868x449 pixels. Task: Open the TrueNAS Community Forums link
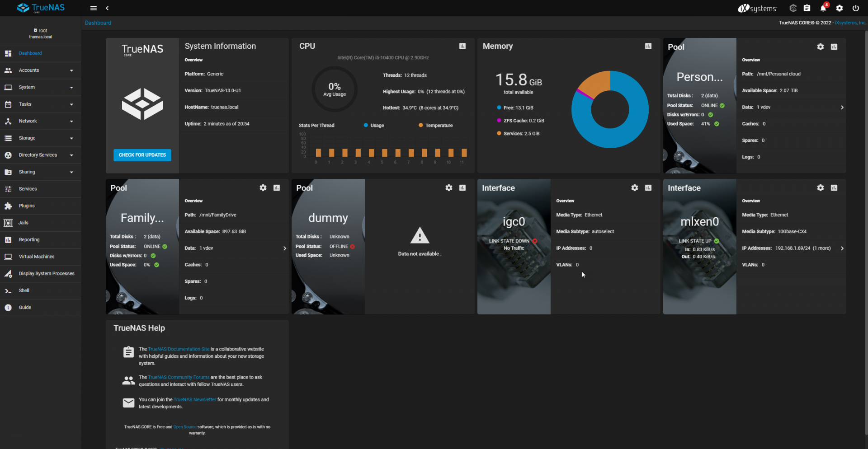[179, 377]
